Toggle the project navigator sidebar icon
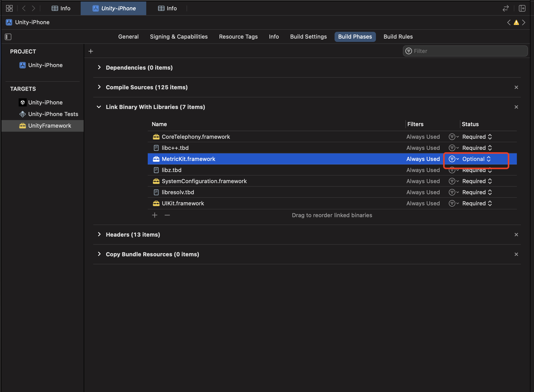Viewport: 534px width, 392px height. click(x=8, y=37)
